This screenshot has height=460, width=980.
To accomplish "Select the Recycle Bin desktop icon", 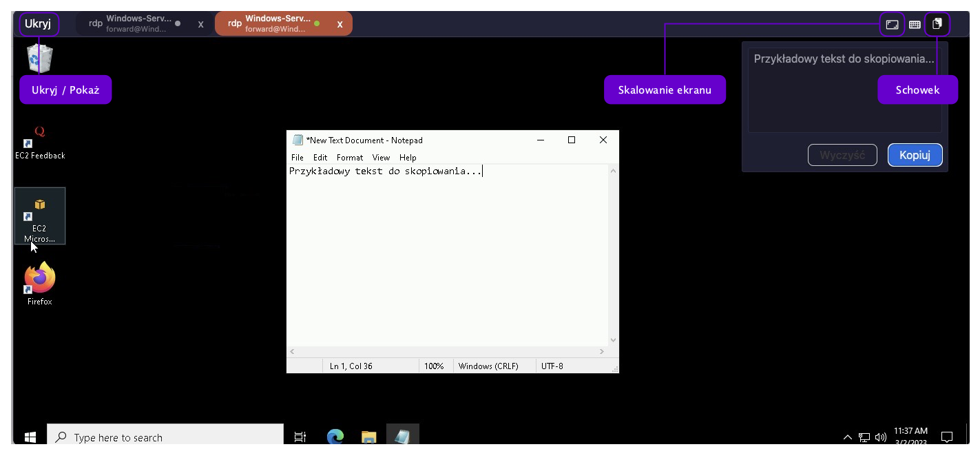I will (39, 59).
